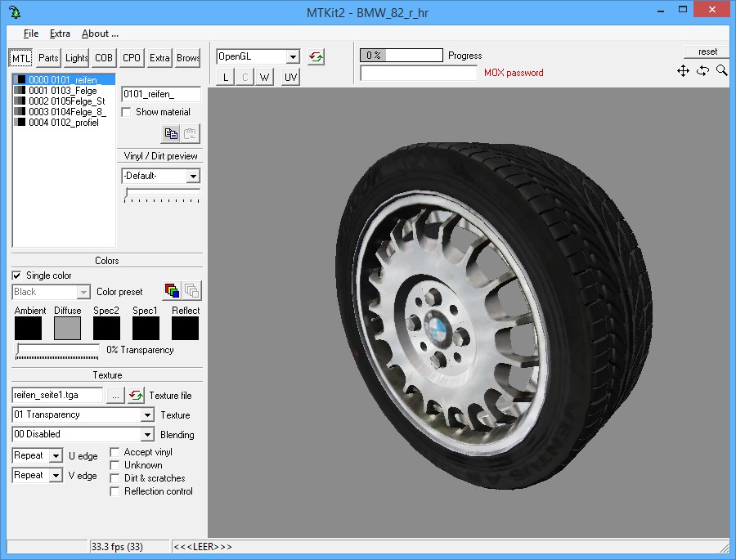
Task: Reload the texture file icon
Action: tap(136, 395)
